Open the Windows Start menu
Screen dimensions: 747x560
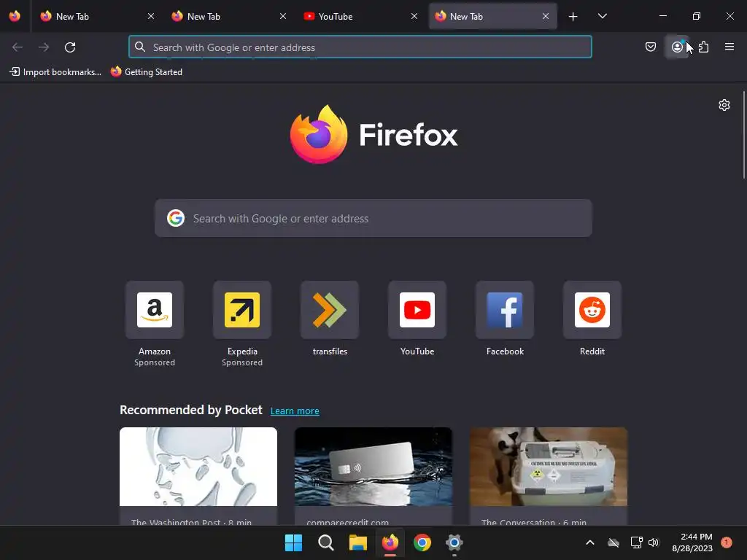pos(293,542)
